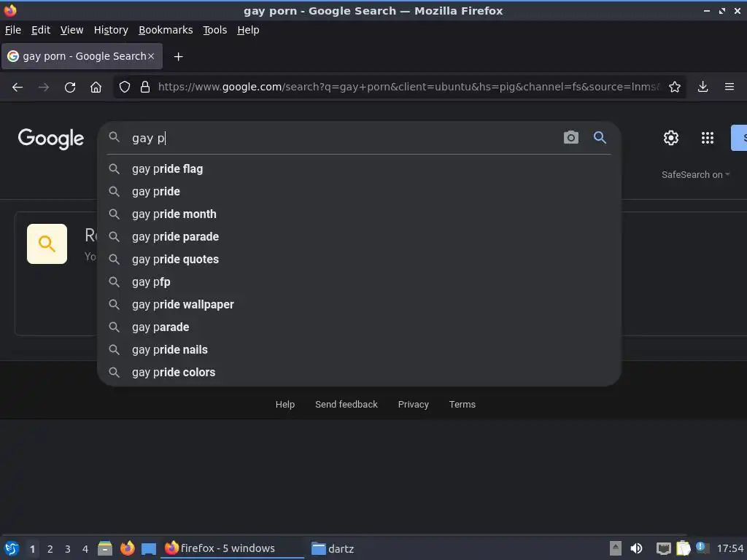Open the Google apps grid

click(x=708, y=138)
